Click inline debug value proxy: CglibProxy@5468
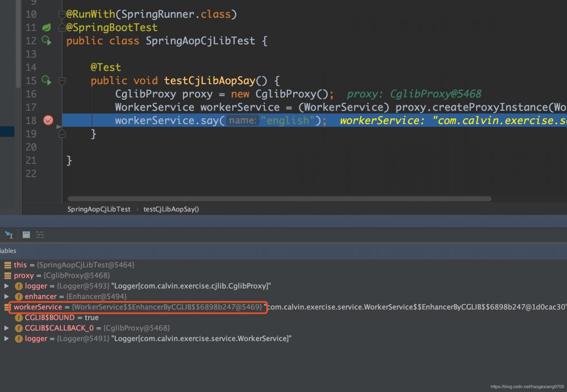The width and height of the screenshot is (567, 392). coord(414,94)
